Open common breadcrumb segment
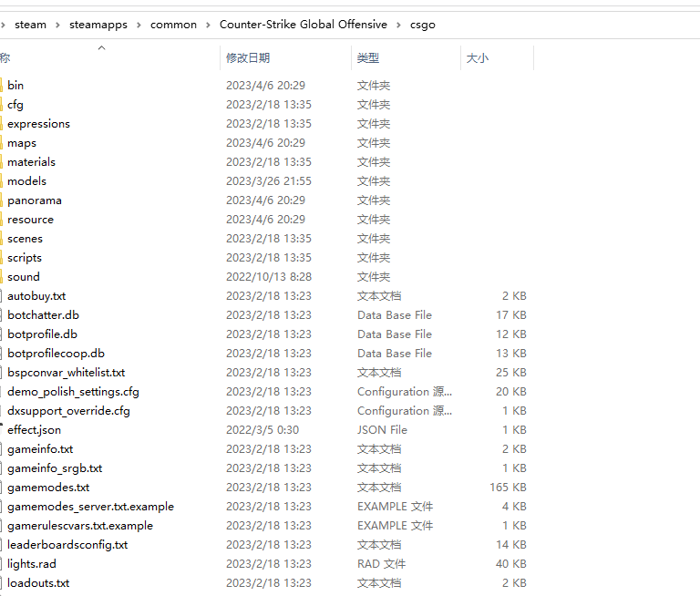700x596 pixels. pos(173,25)
